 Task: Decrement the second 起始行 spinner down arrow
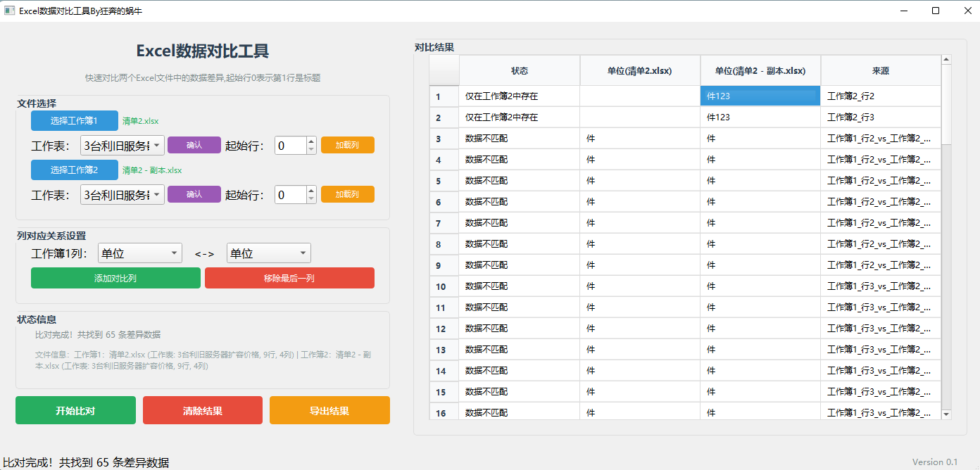click(x=310, y=198)
